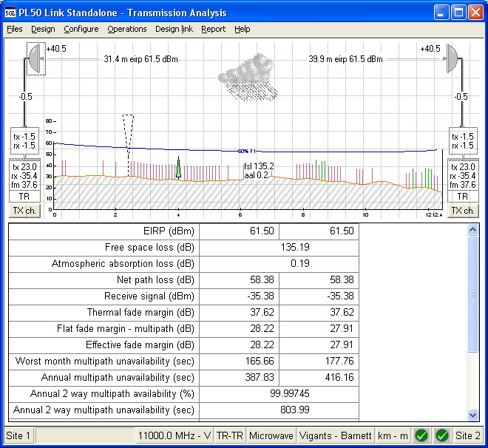Click the second green checkmark next to Site 2
The height and width of the screenshot is (448, 488).
(441, 435)
